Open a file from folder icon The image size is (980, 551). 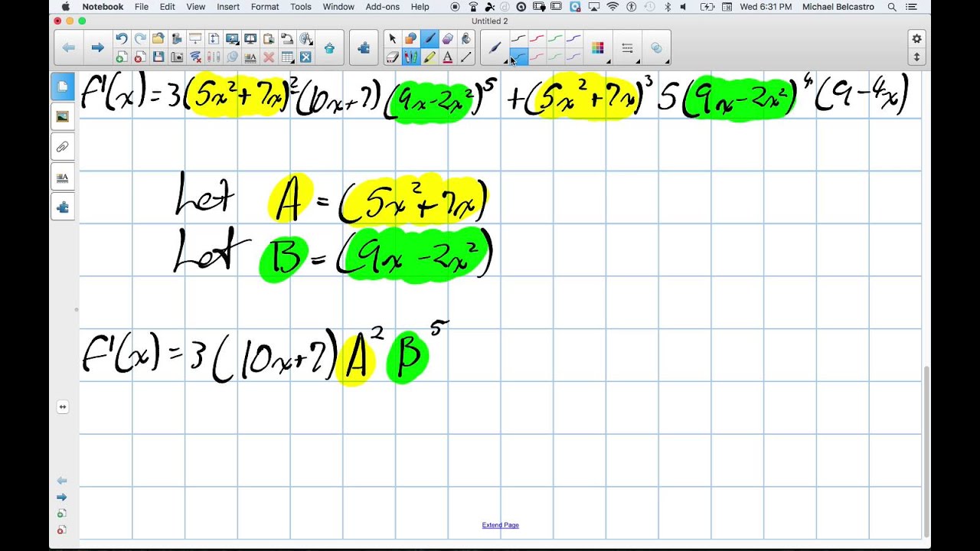tap(158, 38)
